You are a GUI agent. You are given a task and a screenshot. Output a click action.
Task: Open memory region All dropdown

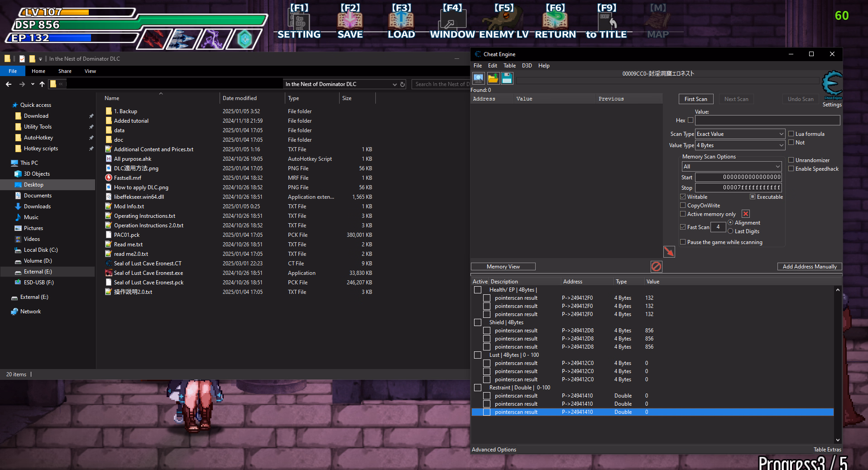[x=732, y=167]
